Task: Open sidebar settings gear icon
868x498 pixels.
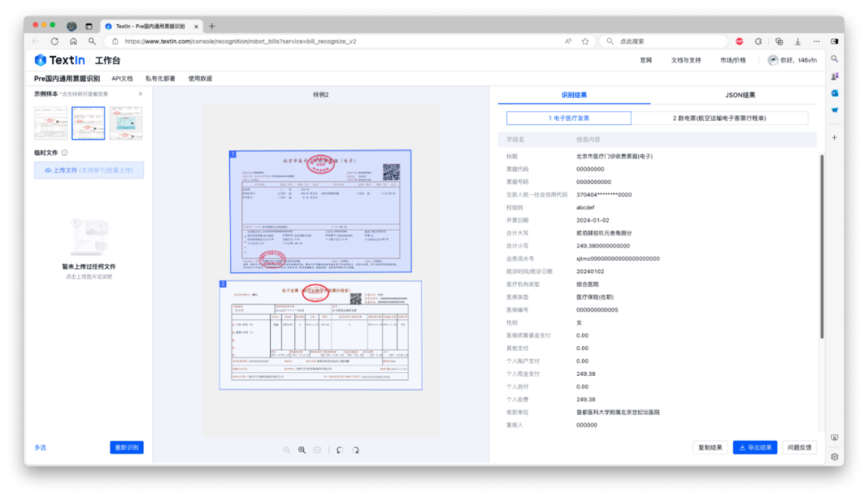Action: pyautogui.click(x=834, y=456)
